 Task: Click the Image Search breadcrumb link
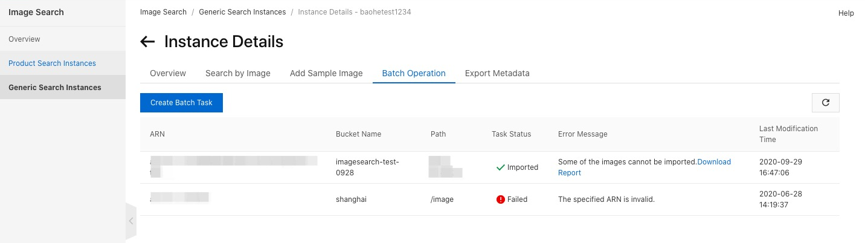point(163,12)
